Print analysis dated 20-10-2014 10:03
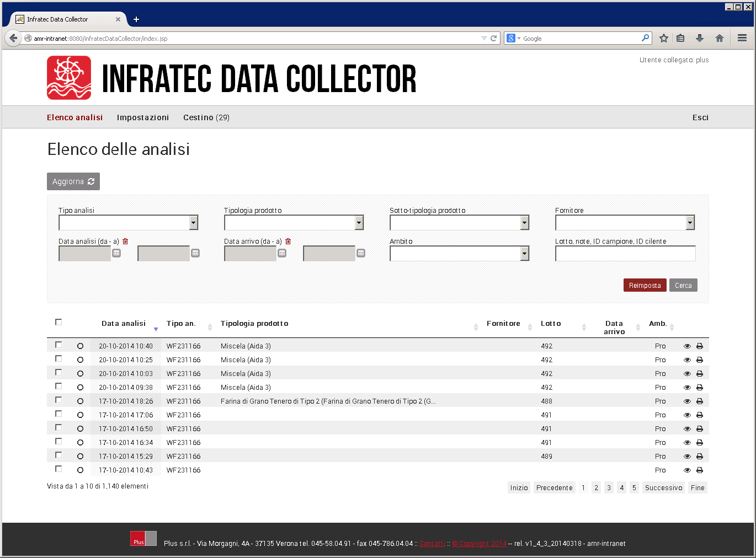This screenshot has width=756, height=558. point(700,374)
